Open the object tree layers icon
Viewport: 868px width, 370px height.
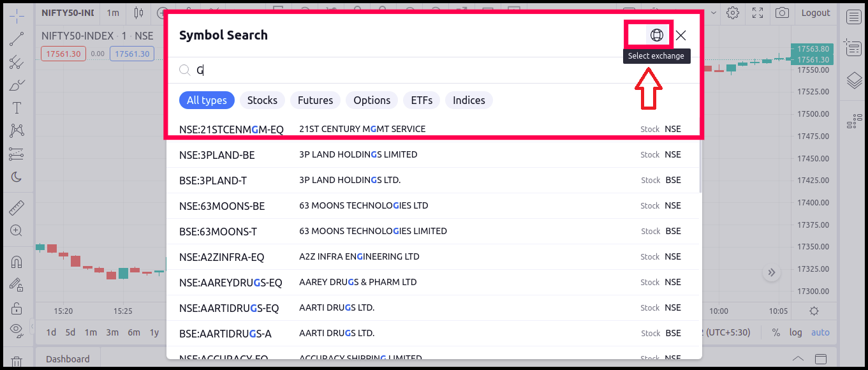coord(853,81)
